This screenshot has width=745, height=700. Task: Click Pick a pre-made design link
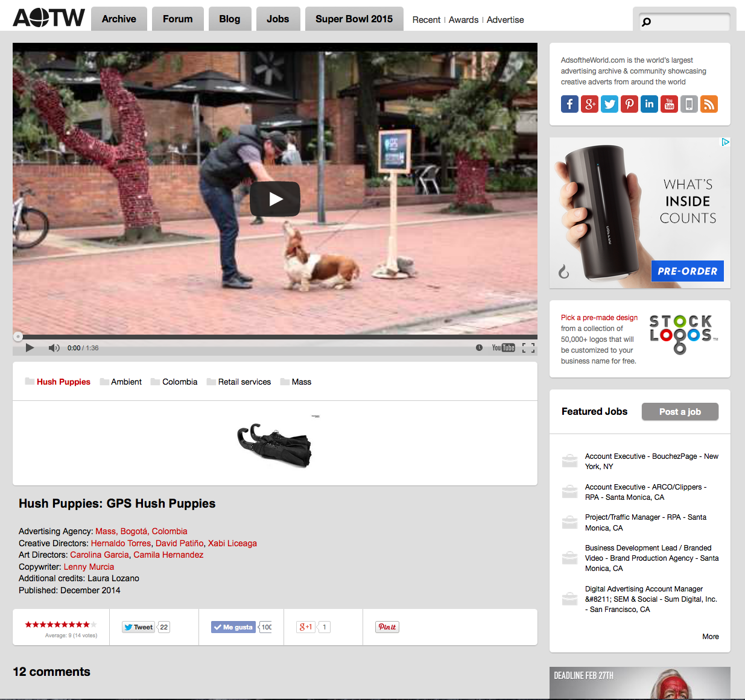point(599,318)
